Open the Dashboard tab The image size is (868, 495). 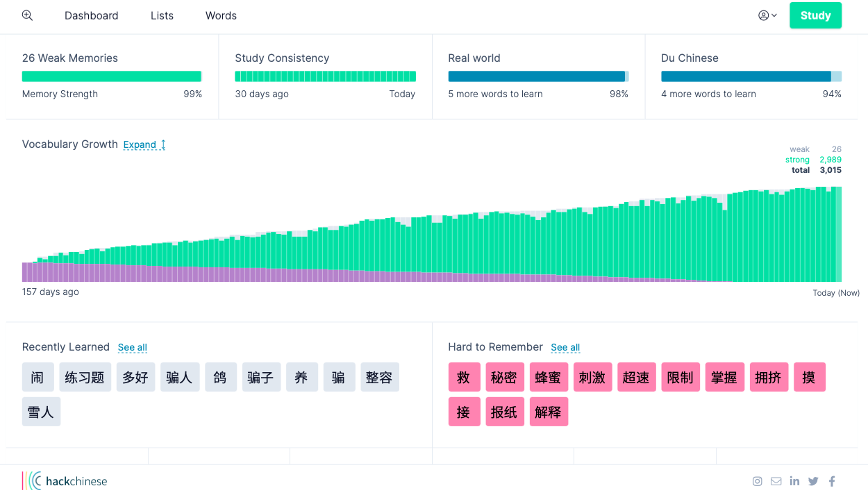point(91,15)
